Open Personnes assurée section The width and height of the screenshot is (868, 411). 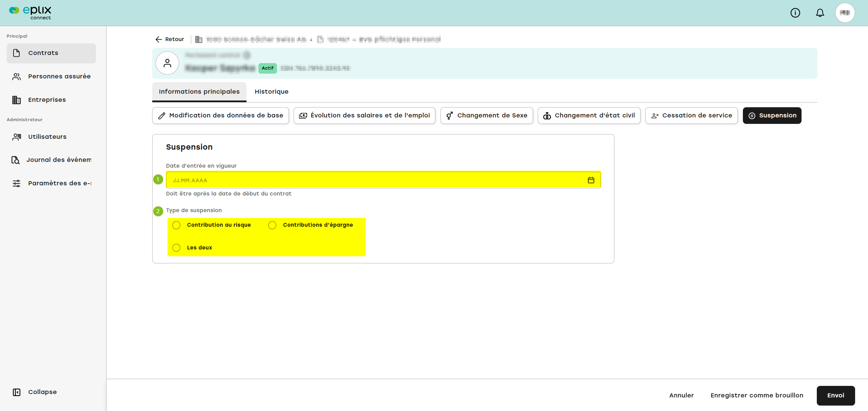(x=51, y=76)
